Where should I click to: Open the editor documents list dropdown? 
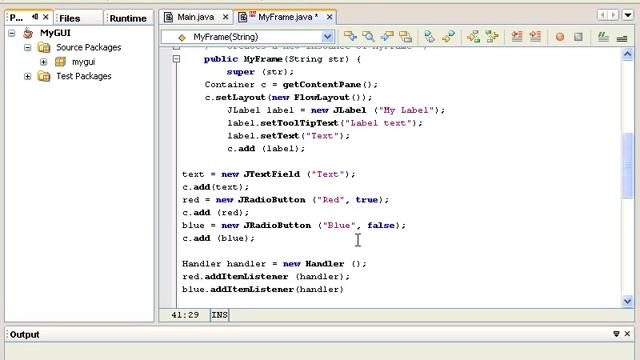click(628, 16)
